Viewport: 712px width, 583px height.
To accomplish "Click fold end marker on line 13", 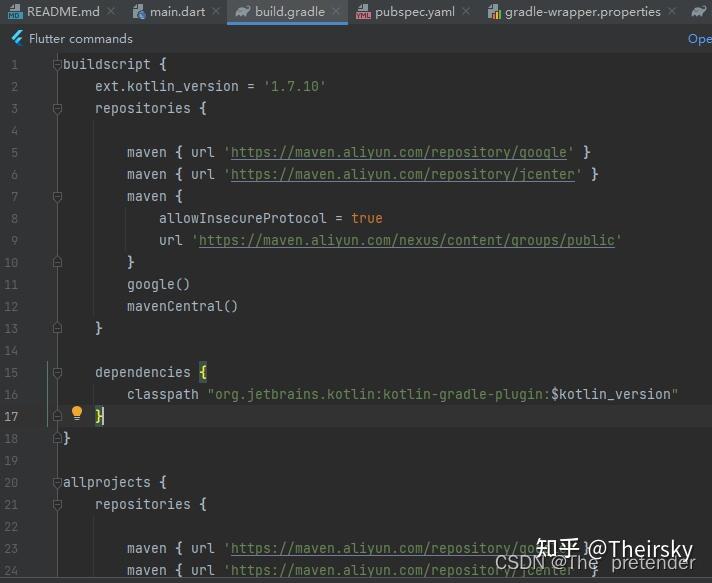I will click(57, 328).
